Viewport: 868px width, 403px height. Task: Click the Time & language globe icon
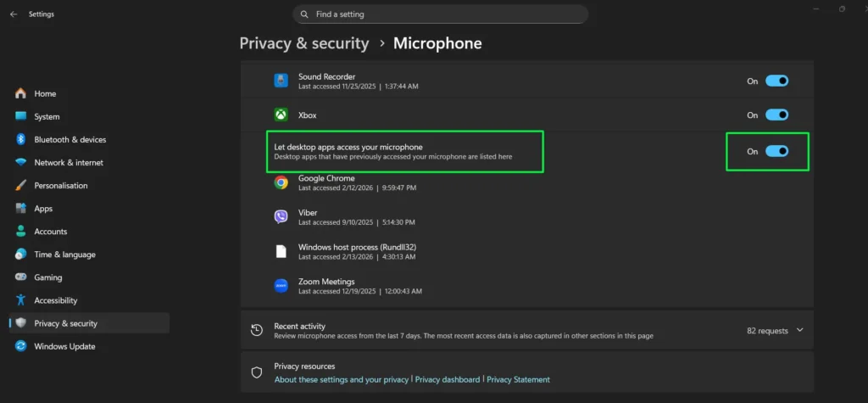tap(20, 255)
